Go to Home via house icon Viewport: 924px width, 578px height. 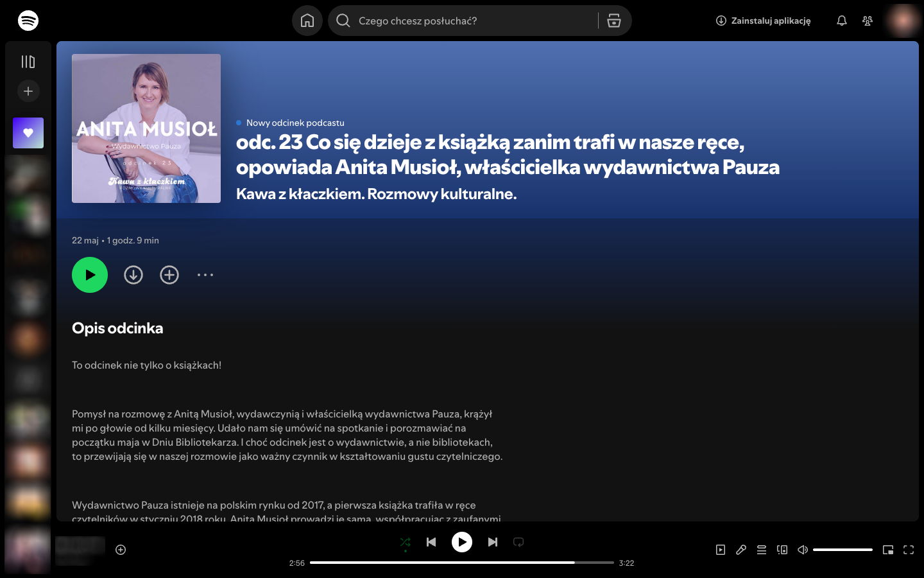(x=307, y=21)
